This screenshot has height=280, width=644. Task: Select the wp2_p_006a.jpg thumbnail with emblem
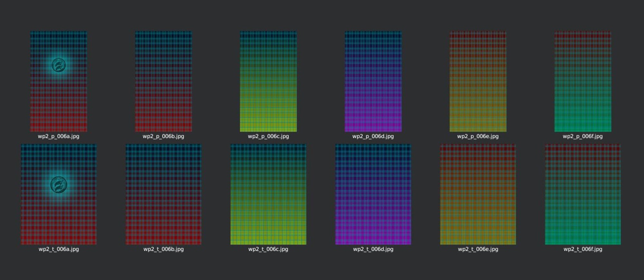pos(59,81)
